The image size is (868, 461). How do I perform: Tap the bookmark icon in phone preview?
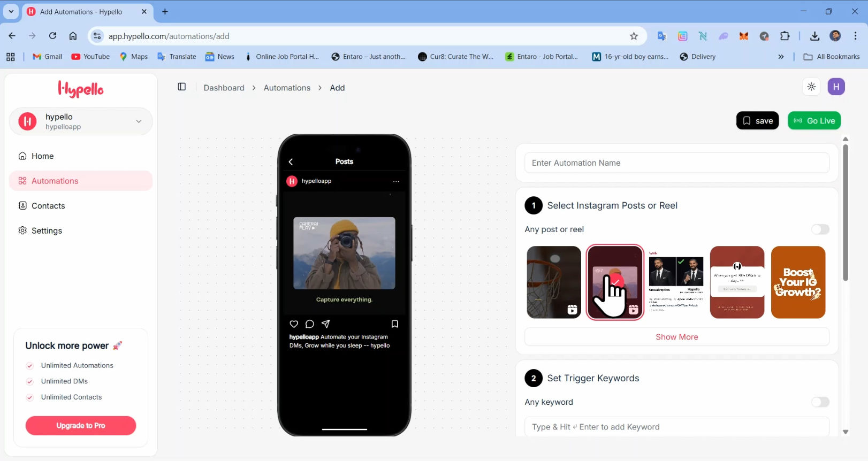point(394,324)
